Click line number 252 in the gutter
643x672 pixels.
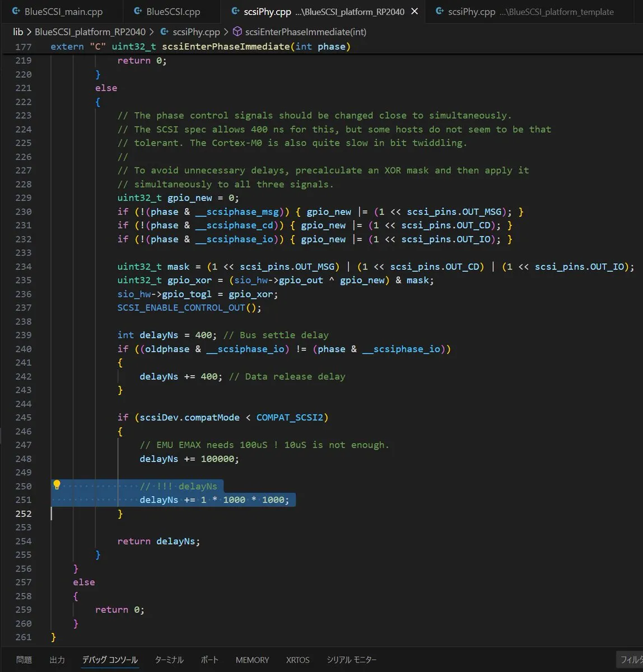coord(24,514)
